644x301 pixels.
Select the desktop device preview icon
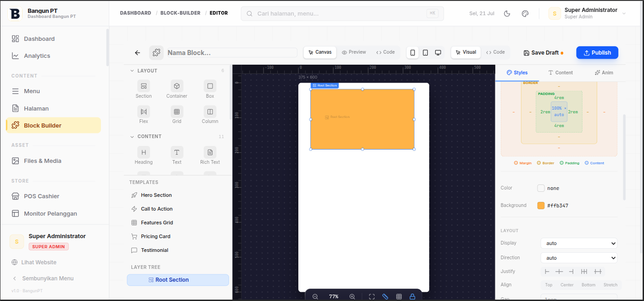438,53
